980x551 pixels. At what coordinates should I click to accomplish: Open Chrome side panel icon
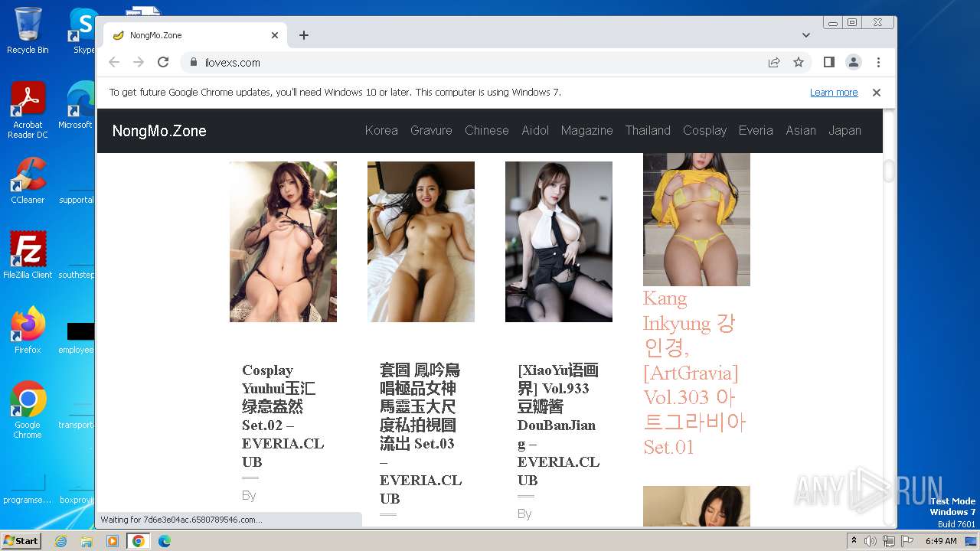click(x=828, y=62)
